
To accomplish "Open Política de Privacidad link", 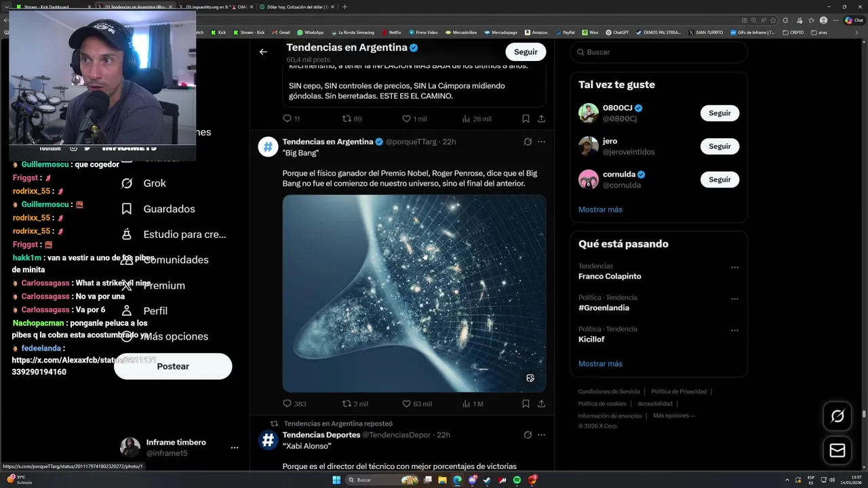I will click(679, 391).
